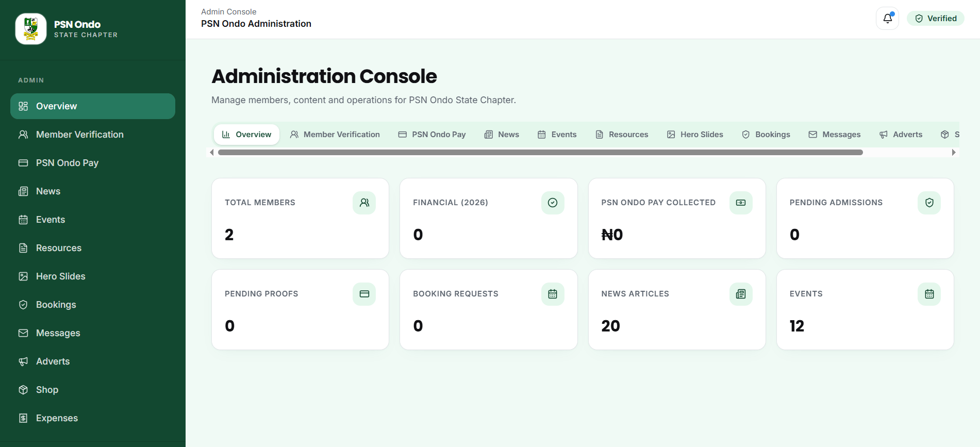
Task: Click the right arrow of the tab scrollbar
Action: coord(954,153)
